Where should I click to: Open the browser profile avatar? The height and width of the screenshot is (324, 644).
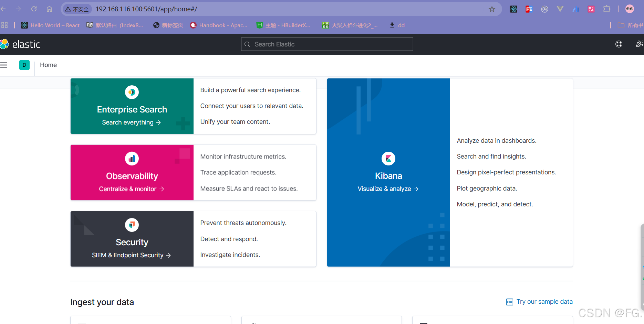point(630,9)
